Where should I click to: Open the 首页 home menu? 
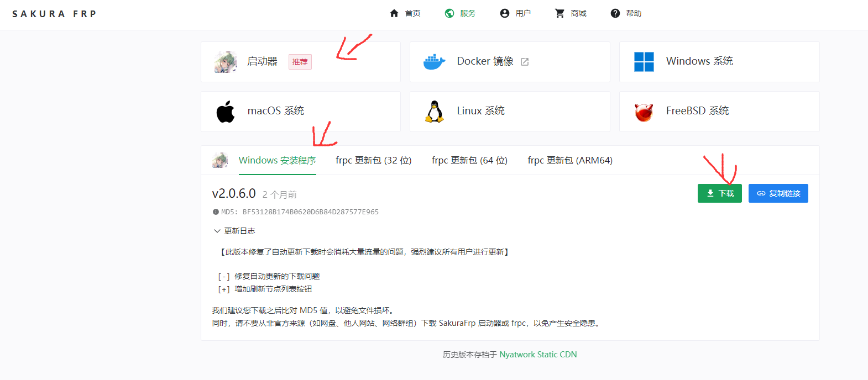click(405, 13)
